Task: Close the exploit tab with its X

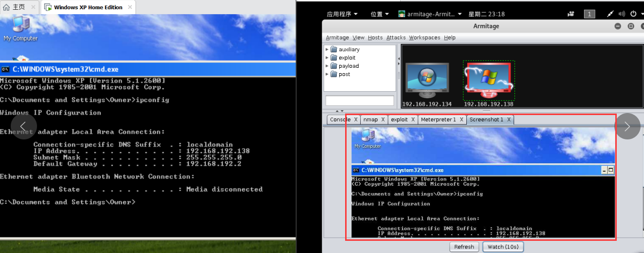Action: pos(413,119)
